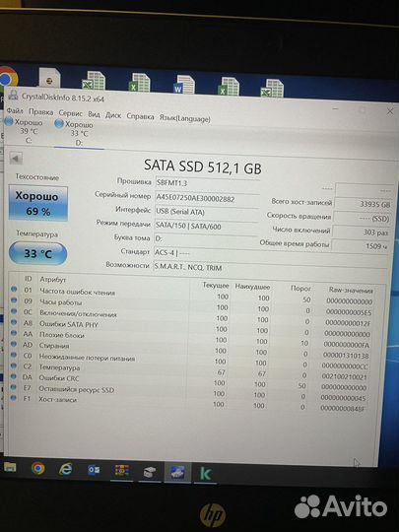This screenshot has height=532, width=399.
Task: Click the status dot for attribute 01
Action: tap(14, 289)
